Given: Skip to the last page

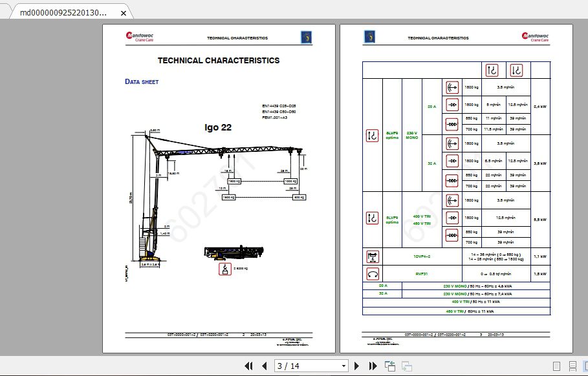Looking at the screenshot, I should click(373, 366).
